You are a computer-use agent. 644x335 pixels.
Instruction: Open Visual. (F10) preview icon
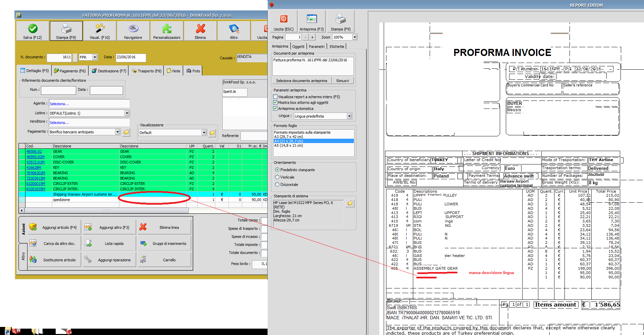(100, 29)
